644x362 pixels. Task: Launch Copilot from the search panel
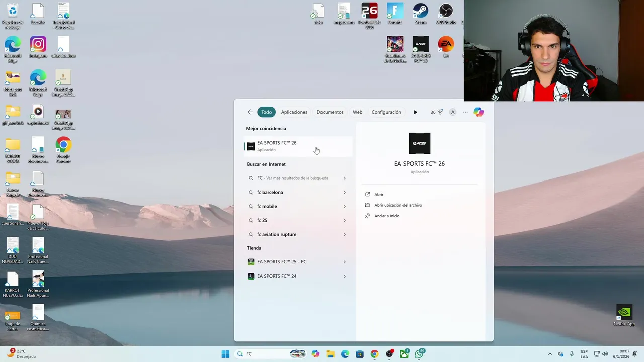pyautogui.click(x=478, y=112)
